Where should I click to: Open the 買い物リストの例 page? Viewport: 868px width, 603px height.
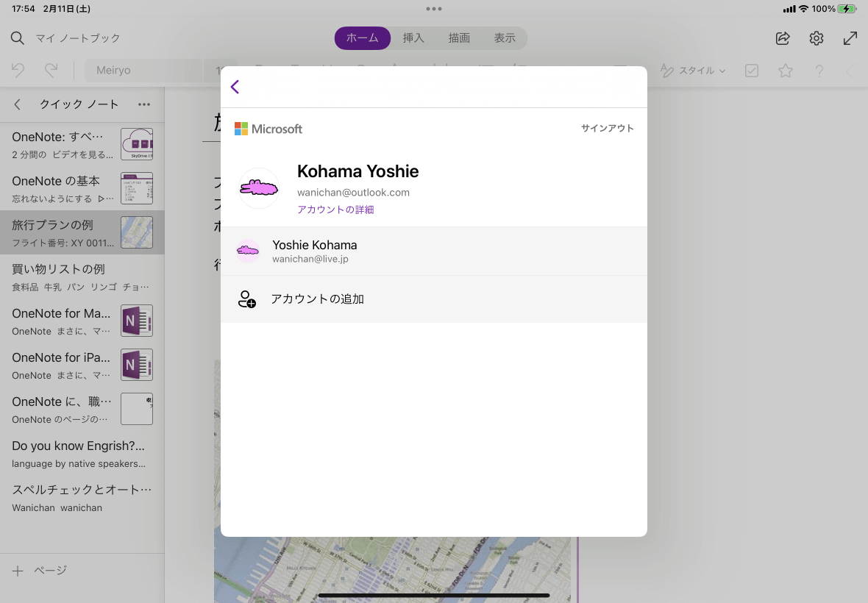(x=82, y=276)
